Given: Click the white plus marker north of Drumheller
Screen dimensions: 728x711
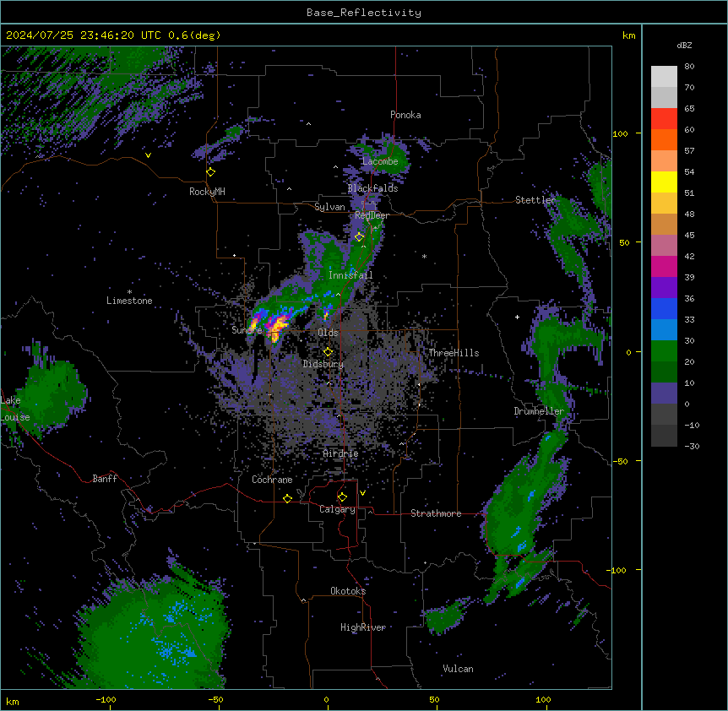Looking at the screenshot, I should coord(517,317).
